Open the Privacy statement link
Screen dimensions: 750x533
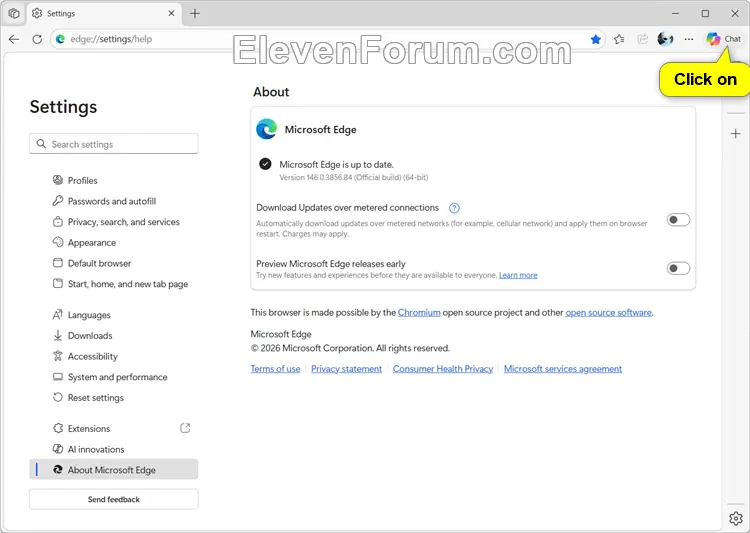click(x=346, y=369)
